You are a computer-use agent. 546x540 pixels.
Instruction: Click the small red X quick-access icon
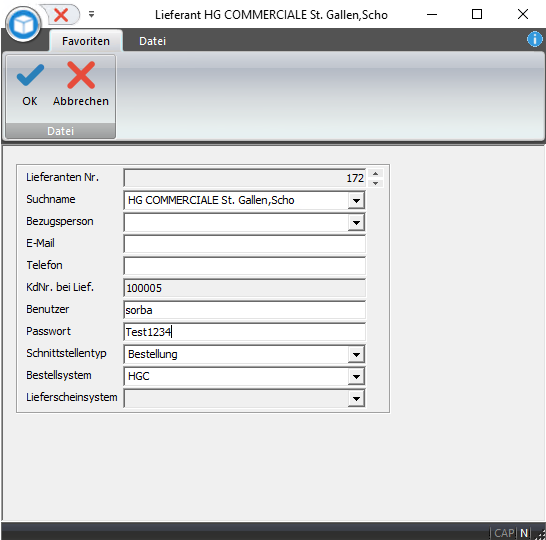point(61,15)
